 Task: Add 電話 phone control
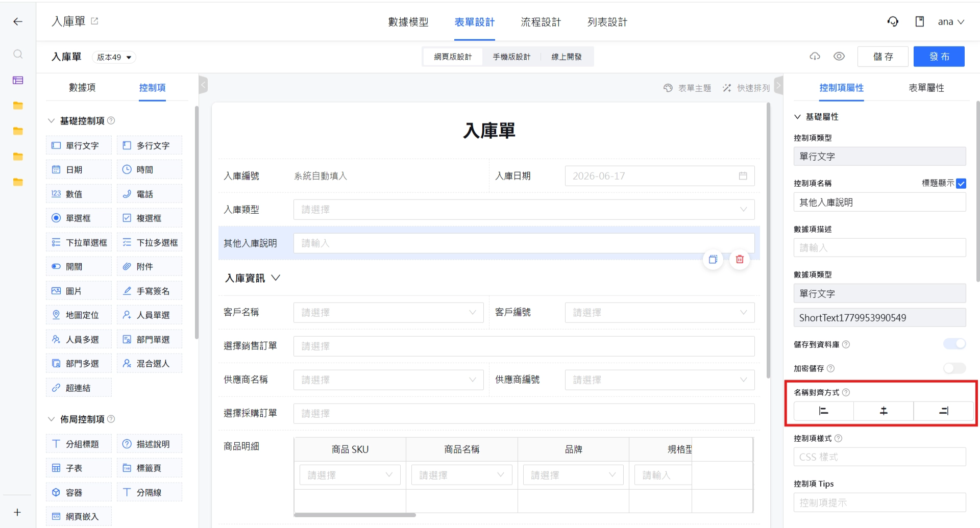tap(150, 194)
